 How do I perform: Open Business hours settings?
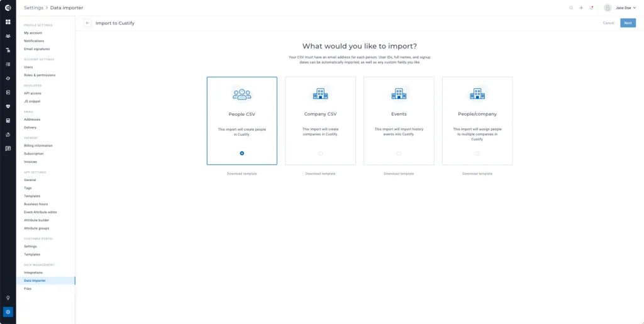coord(36,204)
